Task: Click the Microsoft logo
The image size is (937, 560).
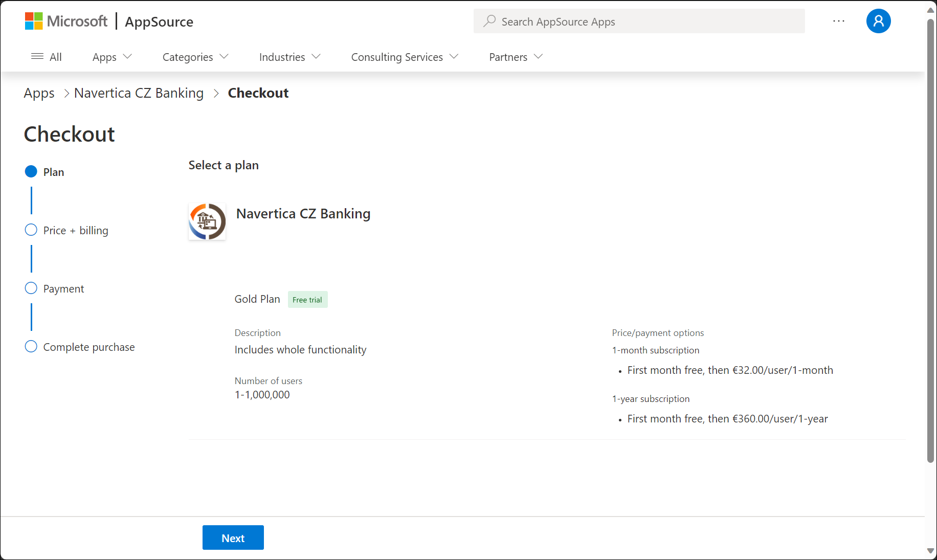Action: coord(66,21)
